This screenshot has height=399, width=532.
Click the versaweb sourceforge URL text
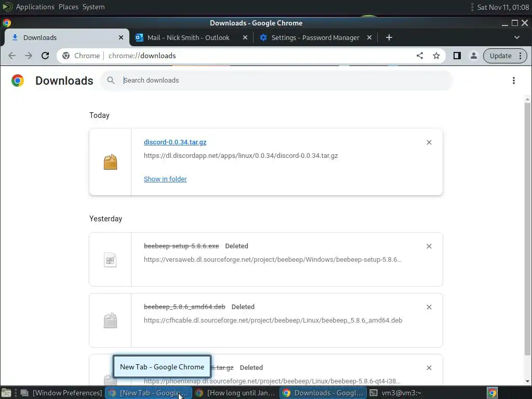pyautogui.click(x=272, y=260)
